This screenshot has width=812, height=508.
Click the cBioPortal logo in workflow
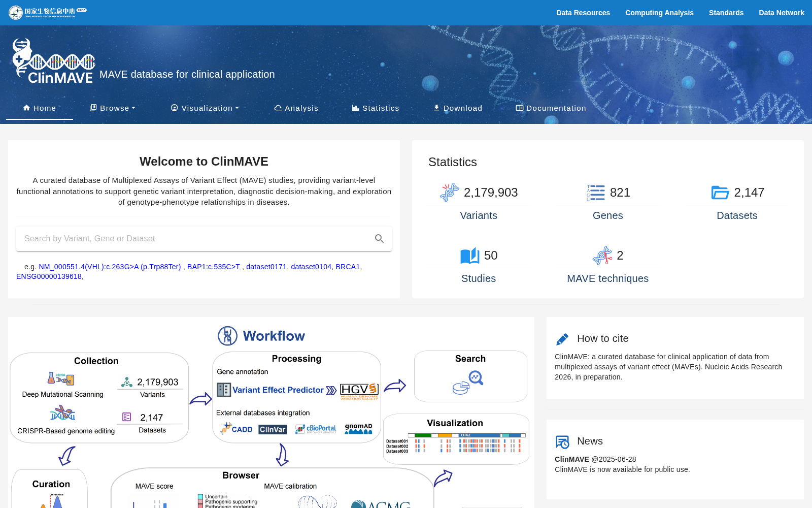tap(316, 429)
